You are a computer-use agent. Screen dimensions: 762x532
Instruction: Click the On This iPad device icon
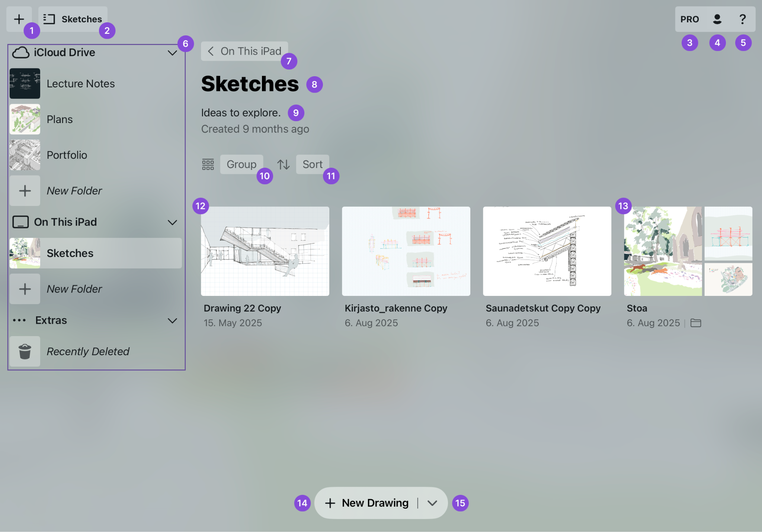click(x=20, y=222)
